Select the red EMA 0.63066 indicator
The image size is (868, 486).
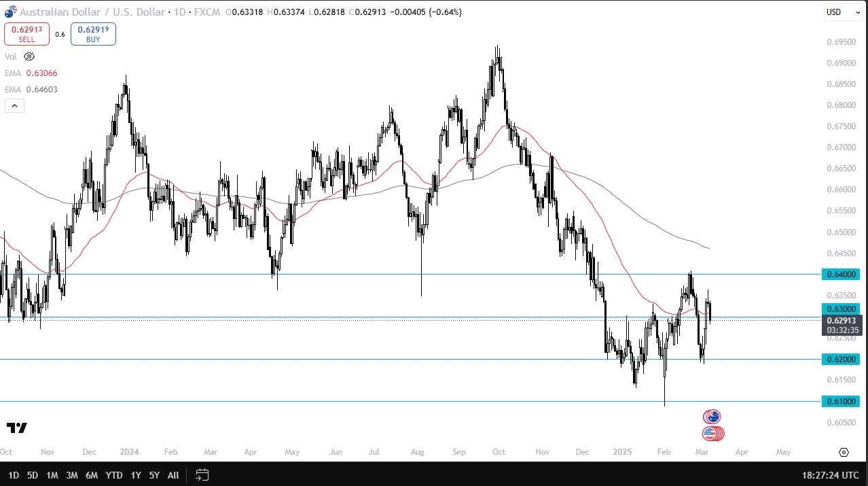pos(41,73)
